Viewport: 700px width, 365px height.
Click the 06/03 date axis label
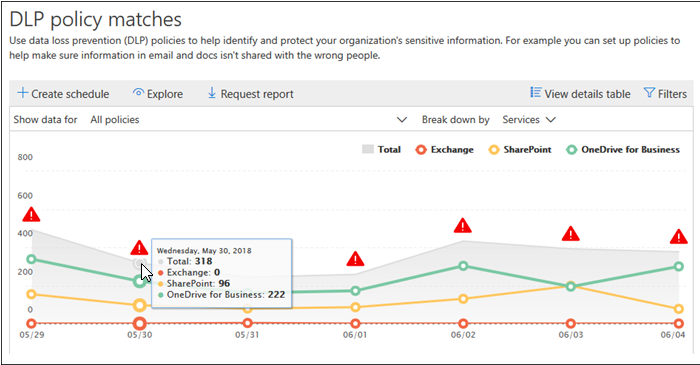[571, 335]
